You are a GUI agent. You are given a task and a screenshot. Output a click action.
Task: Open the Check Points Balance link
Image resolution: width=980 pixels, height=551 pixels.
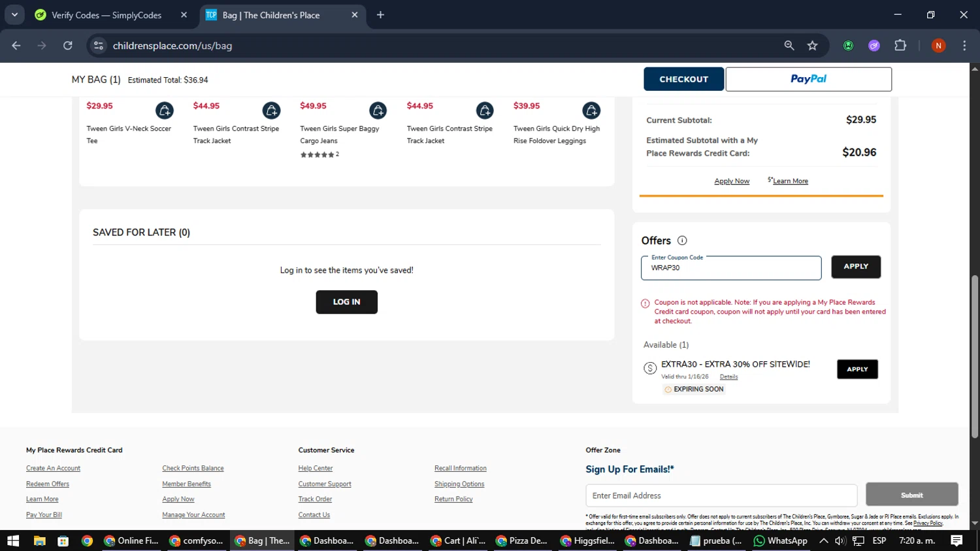[193, 469]
